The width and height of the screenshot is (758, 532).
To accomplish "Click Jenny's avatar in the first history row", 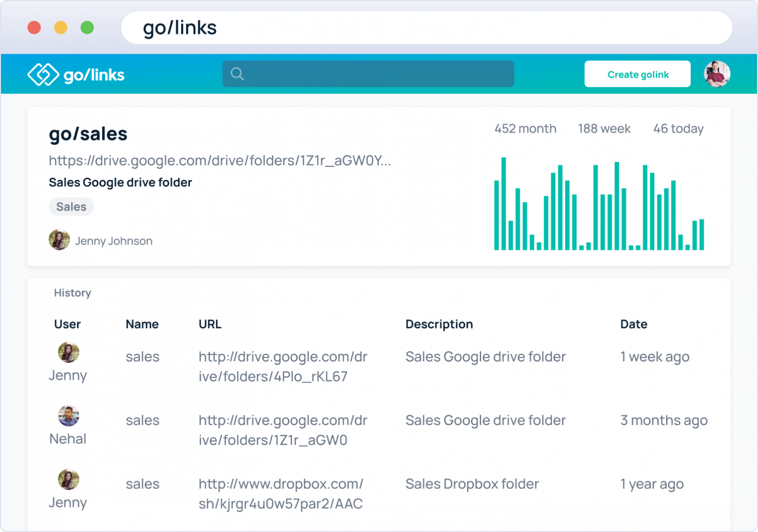I will pos(68,352).
